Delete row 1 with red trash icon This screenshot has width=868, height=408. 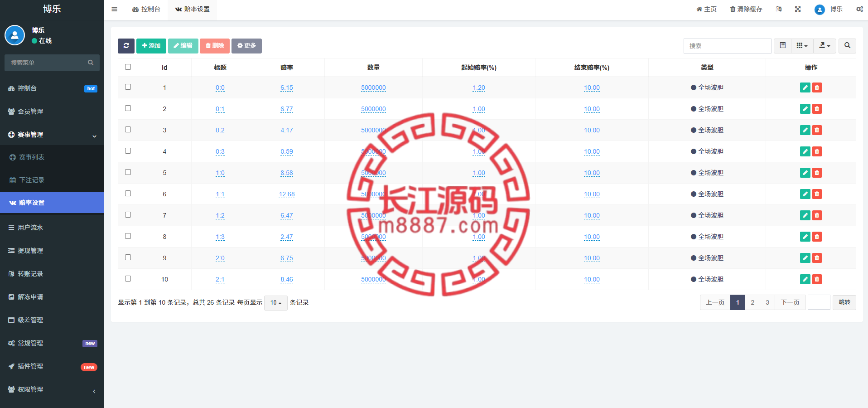click(817, 87)
